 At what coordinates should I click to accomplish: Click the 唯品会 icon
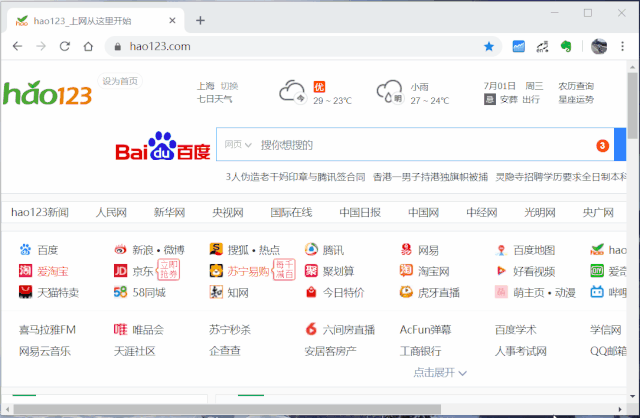(x=120, y=329)
